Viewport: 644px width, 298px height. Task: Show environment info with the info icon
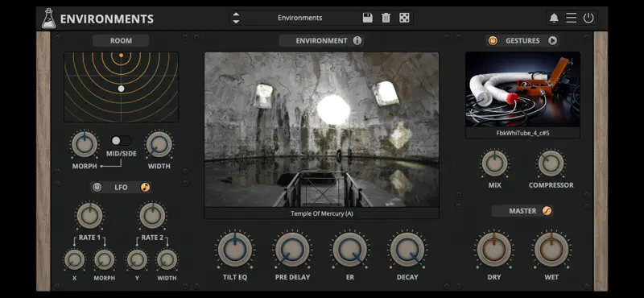point(357,41)
